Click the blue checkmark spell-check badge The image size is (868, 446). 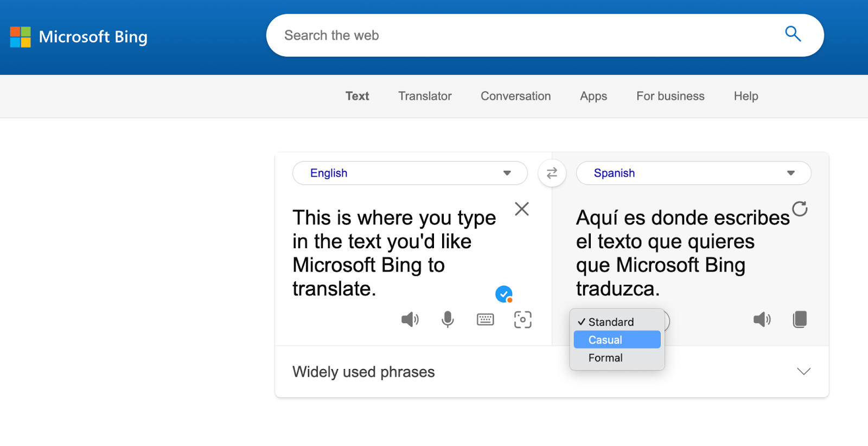point(504,294)
